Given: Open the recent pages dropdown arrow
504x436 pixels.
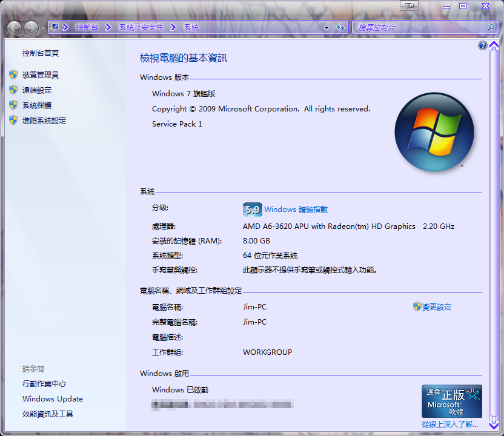Looking at the screenshot, I should [x=43, y=28].
